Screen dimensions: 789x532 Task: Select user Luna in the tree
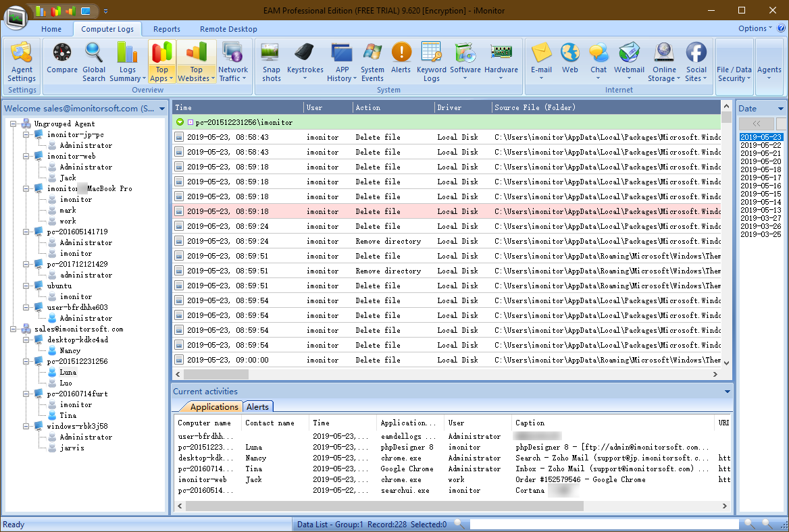coord(68,372)
